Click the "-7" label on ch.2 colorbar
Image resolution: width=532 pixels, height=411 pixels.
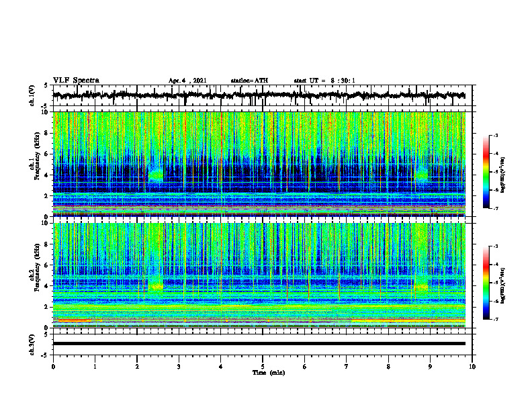click(495, 320)
